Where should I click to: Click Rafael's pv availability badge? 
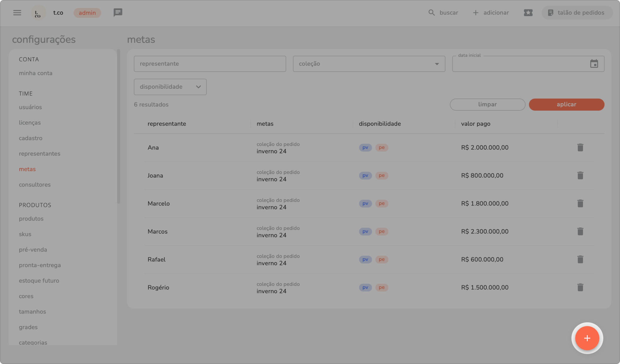[x=365, y=259]
